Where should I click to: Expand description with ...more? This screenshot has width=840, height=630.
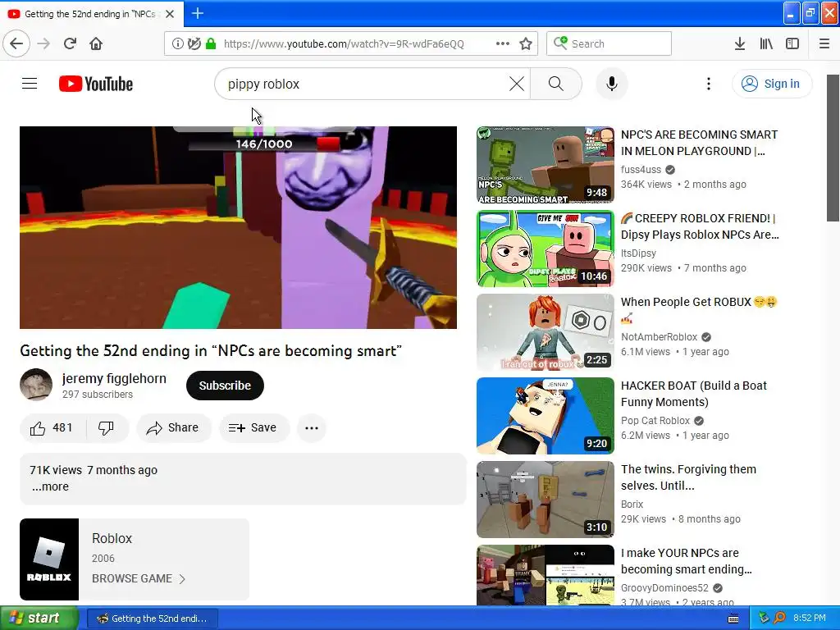(x=50, y=486)
